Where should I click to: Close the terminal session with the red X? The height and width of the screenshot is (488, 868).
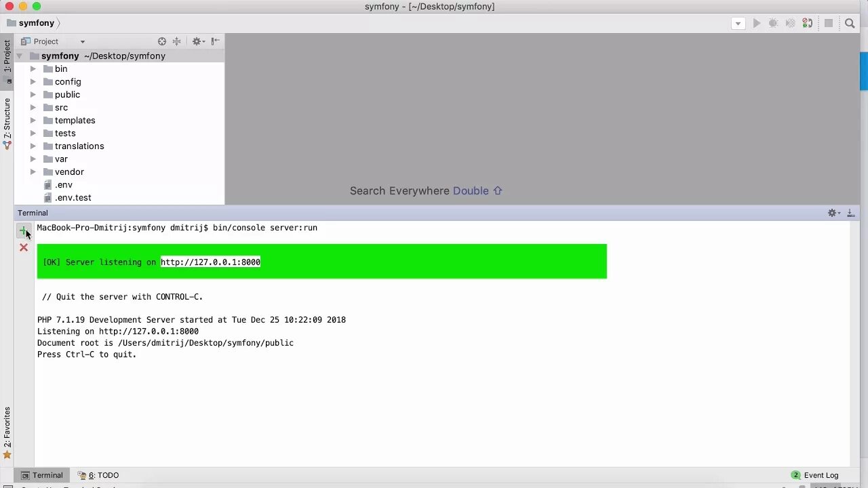[x=24, y=247]
